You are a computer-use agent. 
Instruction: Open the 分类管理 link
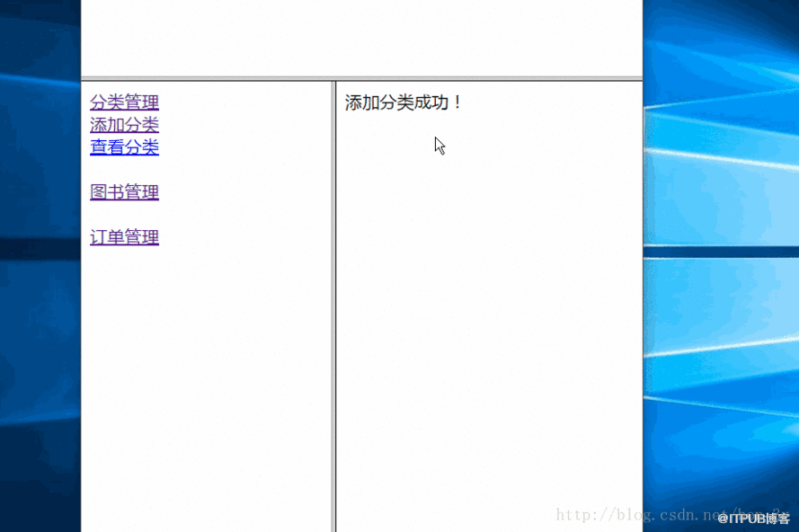124,102
